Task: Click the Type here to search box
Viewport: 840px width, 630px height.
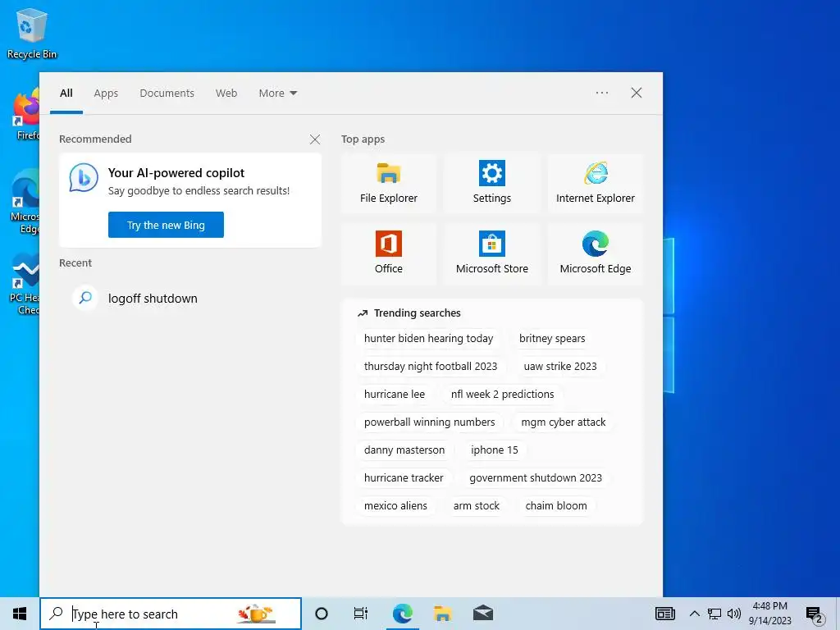Action: pos(171,614)
